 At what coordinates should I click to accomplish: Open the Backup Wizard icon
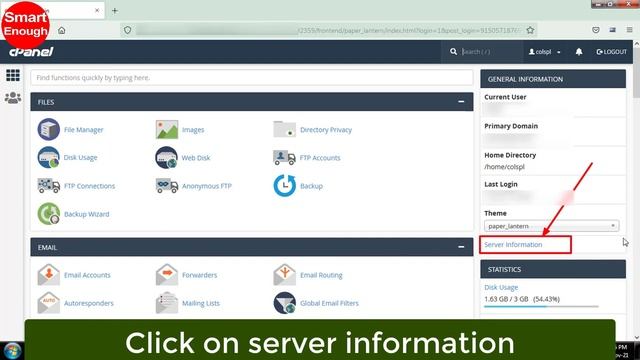coord(49,213)
